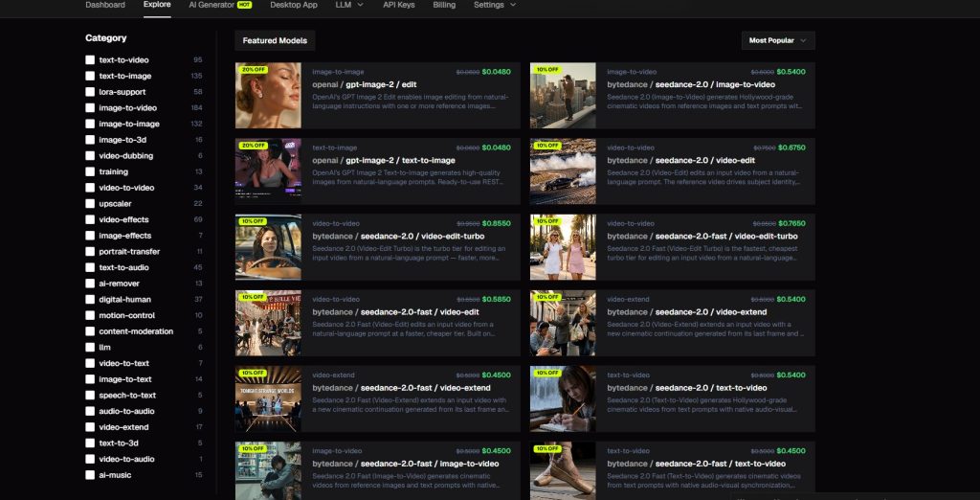Click the $0.8550 price on video-edit-turbo
This screenshot has height=500, width=980.
pos(497,223)
